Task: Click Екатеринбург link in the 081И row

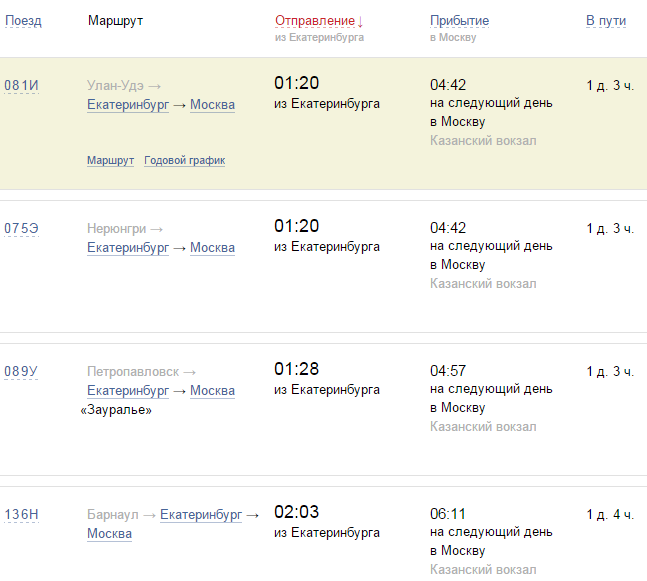Action: (128, 105)
